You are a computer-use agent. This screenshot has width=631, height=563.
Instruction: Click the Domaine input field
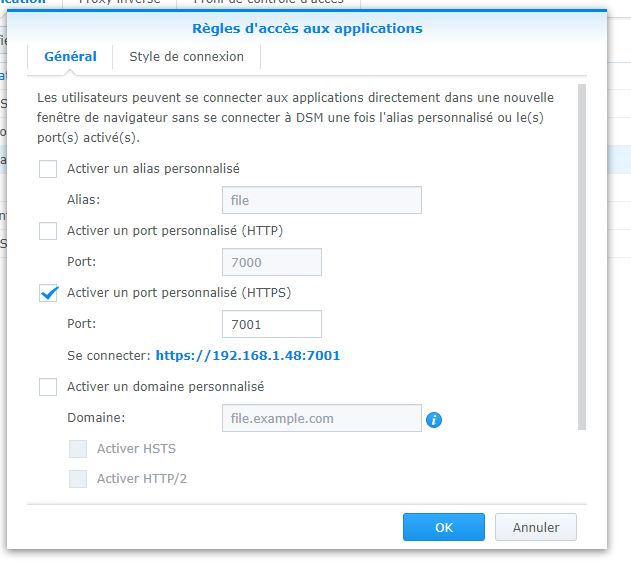pos(322,418)
